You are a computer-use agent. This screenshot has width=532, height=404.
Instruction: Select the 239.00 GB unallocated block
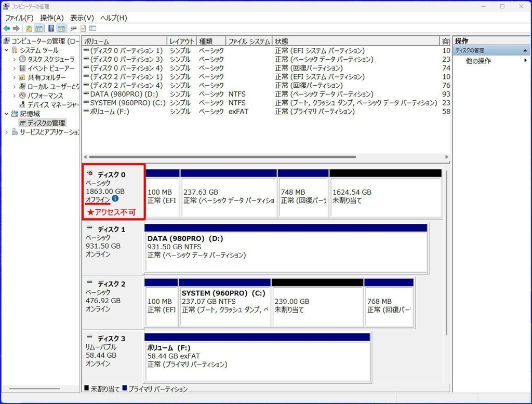point(317,303)
